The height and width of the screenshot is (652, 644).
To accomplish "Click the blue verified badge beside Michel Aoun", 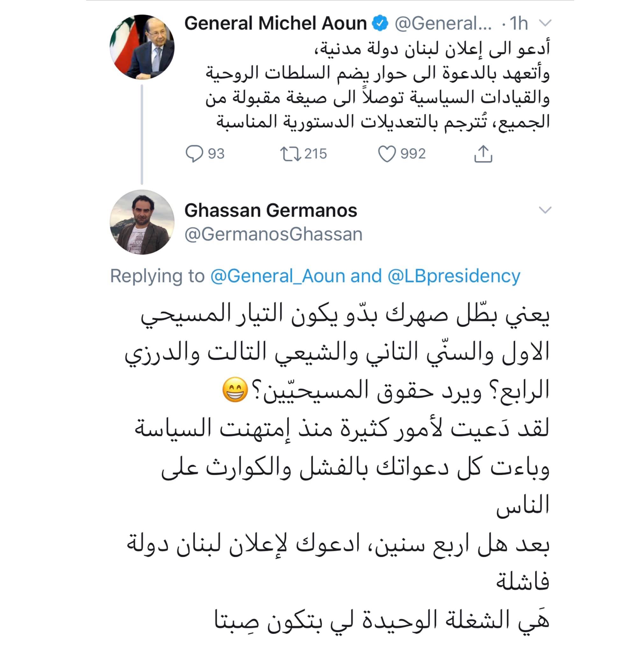I will 380,23.
